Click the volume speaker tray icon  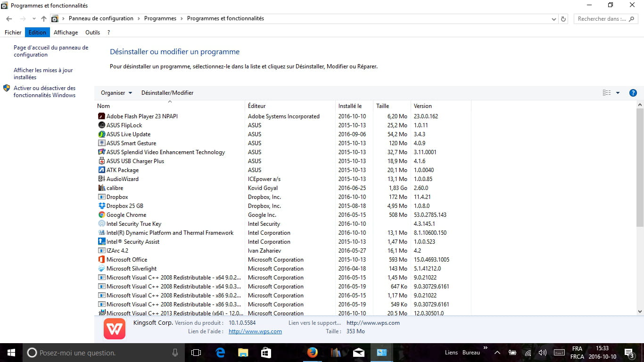click(543, 353)
